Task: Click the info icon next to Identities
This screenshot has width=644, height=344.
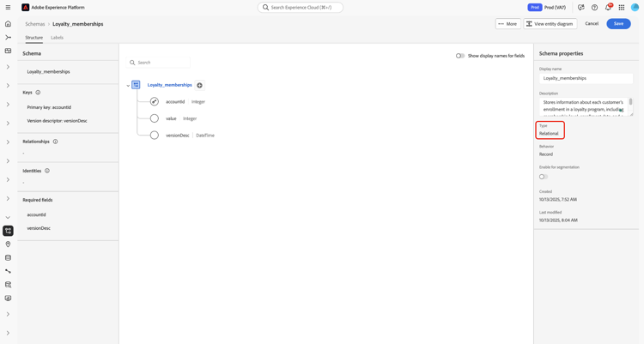Action: point(47,171)
